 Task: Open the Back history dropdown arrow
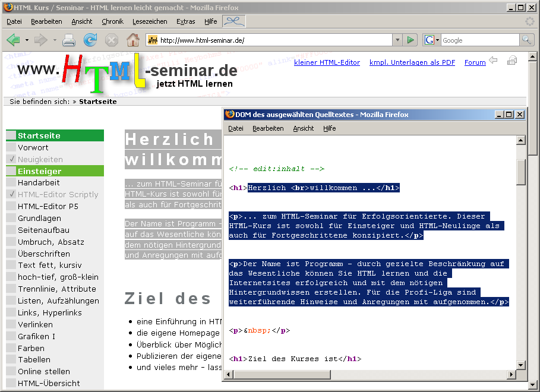27,40
